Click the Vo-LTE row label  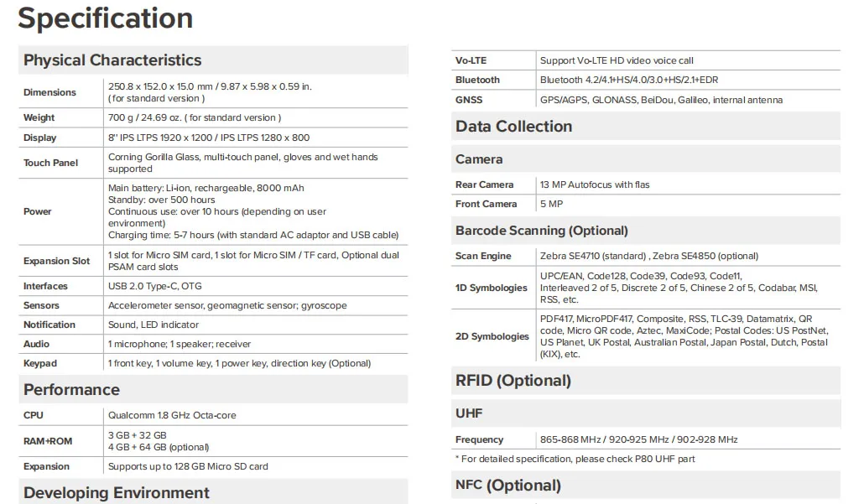tap(471, 60)
